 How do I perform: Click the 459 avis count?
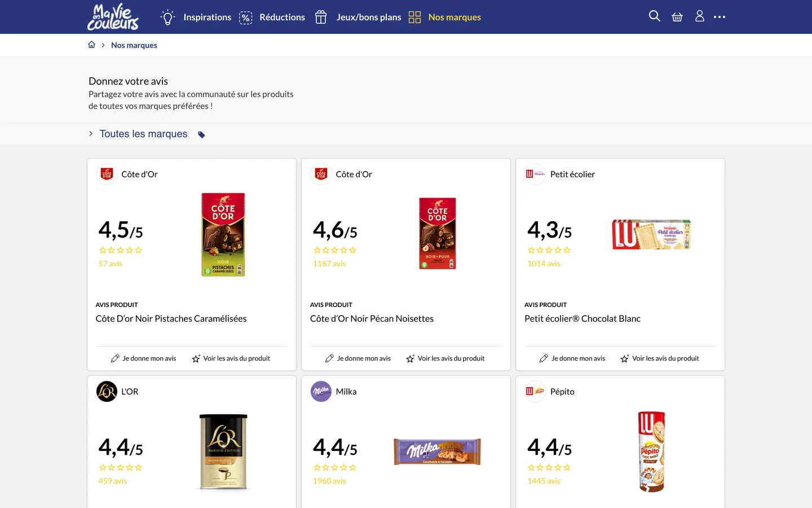[x=113, y=481]
